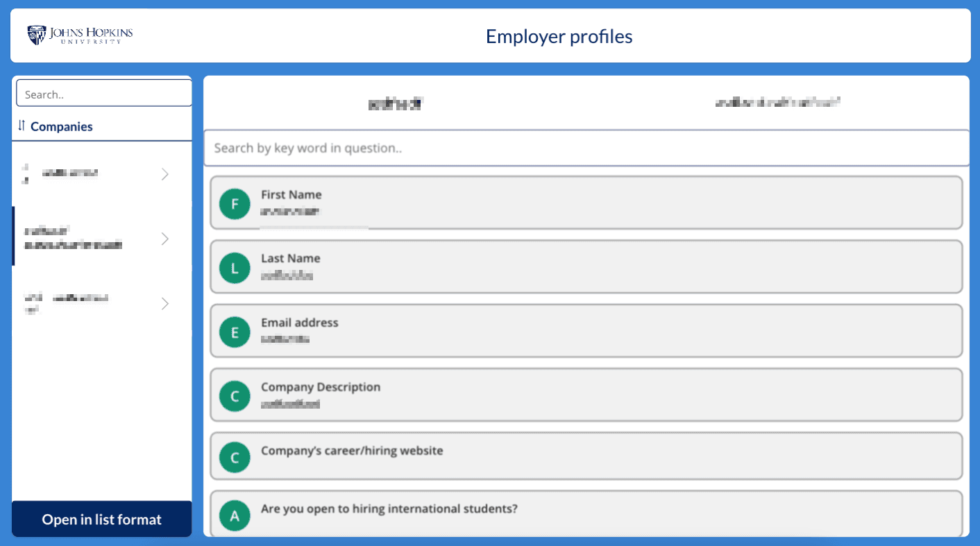This screenshot has width=980, height=546.
Task: Focus the Search by key word in question field
Action: (586, 148)
